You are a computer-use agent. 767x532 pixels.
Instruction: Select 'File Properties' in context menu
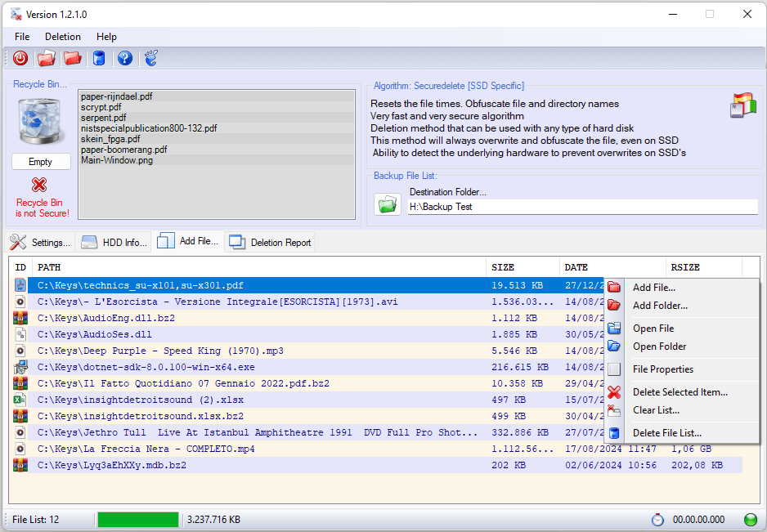[662, 369]
